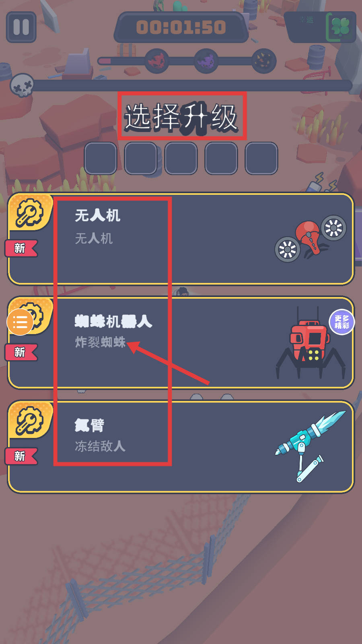362x644 pixels.
Task: Tap the purple monster wave marker
Action: pyautogui.click(x=206, y=61)
